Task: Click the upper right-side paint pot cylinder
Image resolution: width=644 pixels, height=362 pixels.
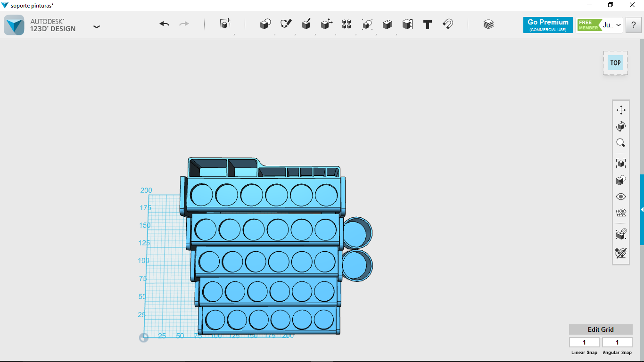Action: [x=356, y=233]
